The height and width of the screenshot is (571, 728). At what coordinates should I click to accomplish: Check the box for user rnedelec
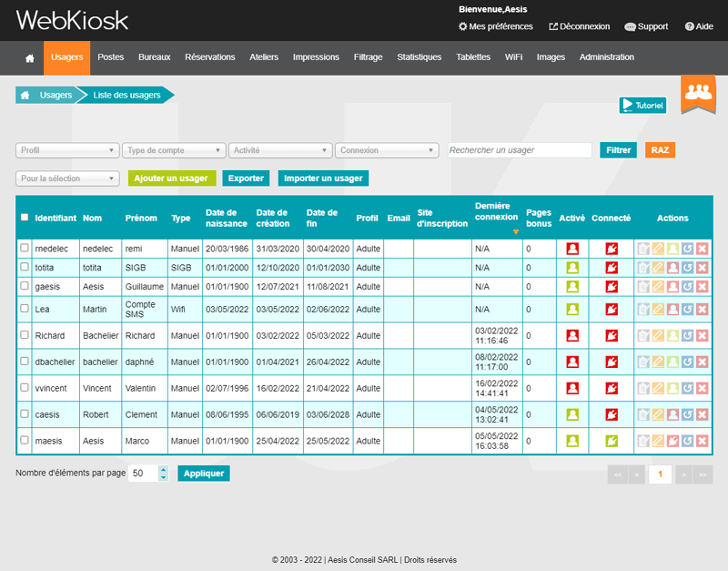[25, 248]
